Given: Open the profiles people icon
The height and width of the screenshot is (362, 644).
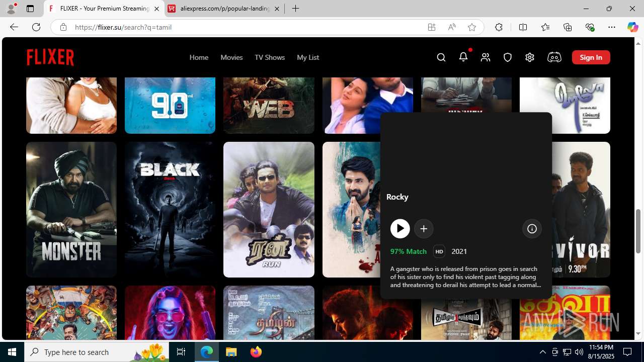Looking at the screenshot, I should pos(486,57).
